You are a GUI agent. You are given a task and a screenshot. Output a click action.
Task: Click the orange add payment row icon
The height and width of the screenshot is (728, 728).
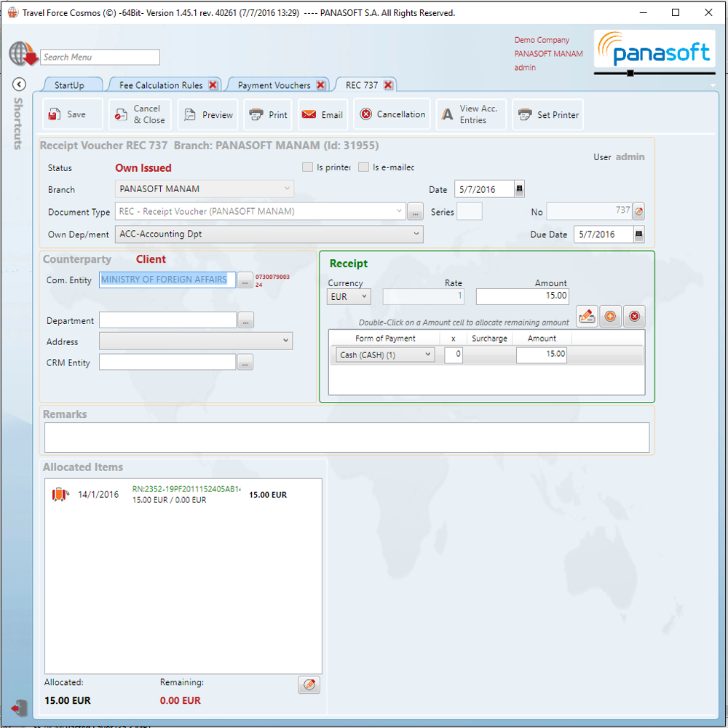[x=610, y=317]
